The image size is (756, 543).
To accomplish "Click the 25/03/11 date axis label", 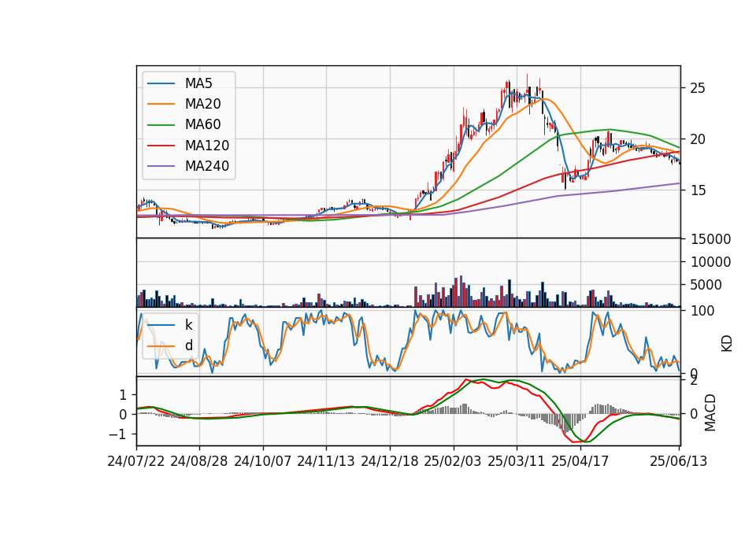I will [x=517, y=461].
